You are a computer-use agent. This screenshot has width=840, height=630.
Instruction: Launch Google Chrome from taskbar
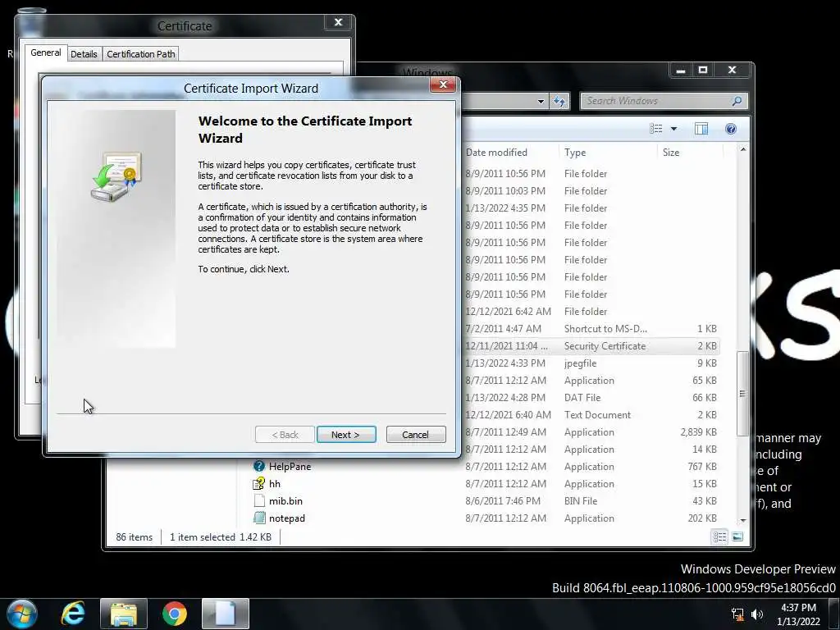[x=174, y=614]
